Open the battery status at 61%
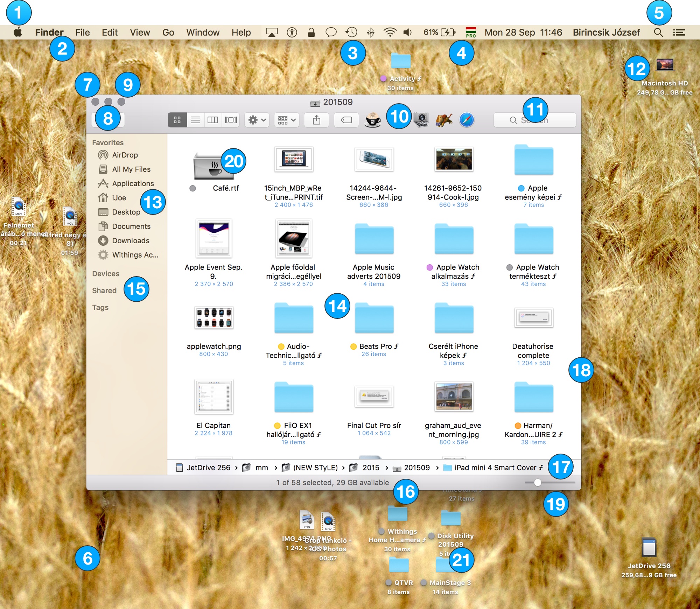The height and width of the screenshot is (609, 700). pos(440,33)
